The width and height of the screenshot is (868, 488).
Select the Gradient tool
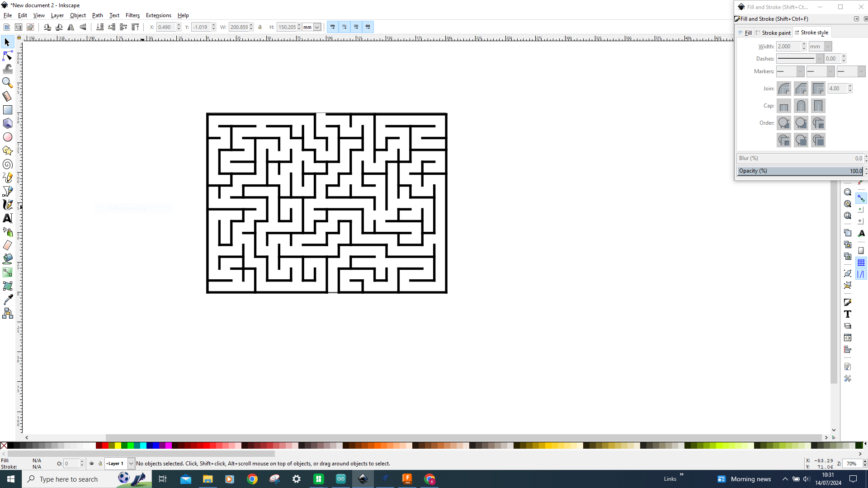coord(7,272)
